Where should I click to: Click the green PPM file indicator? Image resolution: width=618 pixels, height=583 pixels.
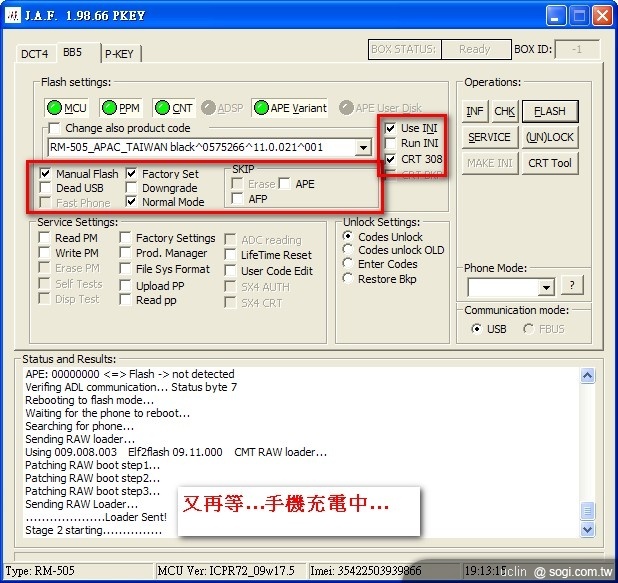point(121,108)
